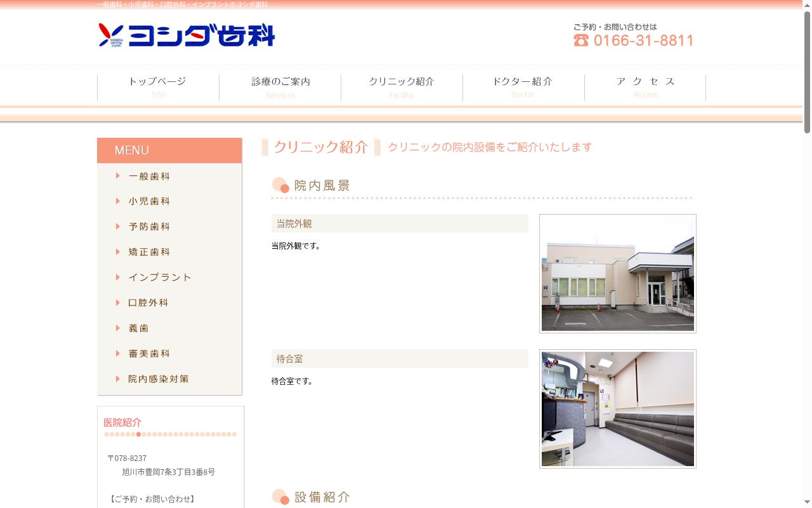Image resolution: width=812 pixels, height=508 pixels.
Task: Open the 診療のご案内 nav item
Action: (280, 87)
